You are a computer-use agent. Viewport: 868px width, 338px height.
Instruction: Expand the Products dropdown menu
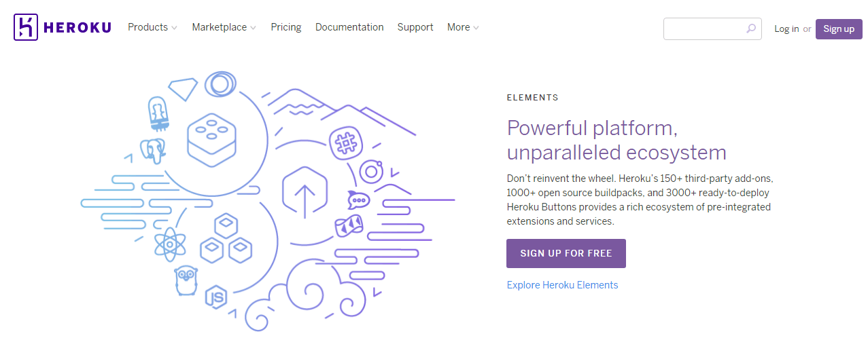[152, 28]
